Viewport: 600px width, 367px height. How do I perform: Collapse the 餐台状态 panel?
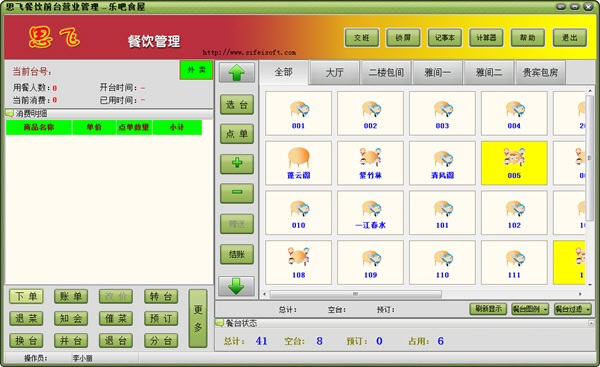point(591,323)
